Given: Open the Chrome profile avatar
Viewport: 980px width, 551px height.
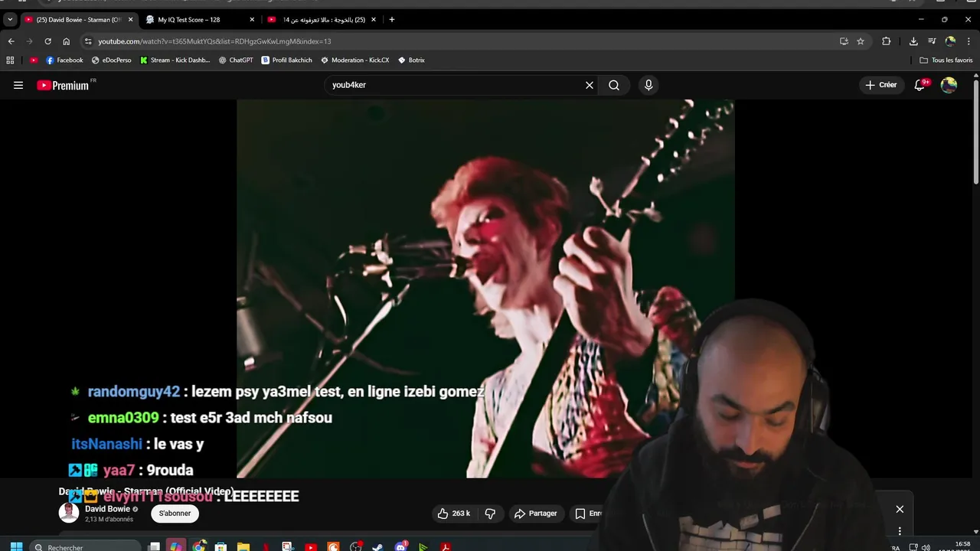Looking at the screenshot, I should point(950,41).
